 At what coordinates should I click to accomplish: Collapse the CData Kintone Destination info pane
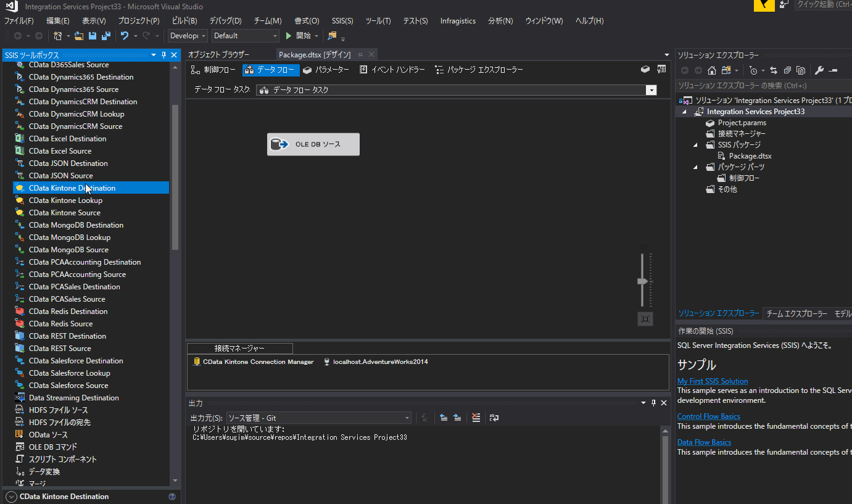coord(10,497)
